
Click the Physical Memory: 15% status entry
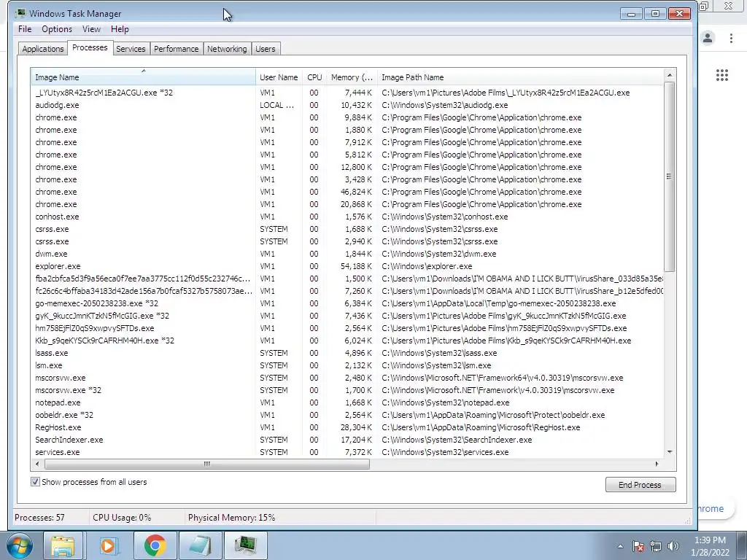tap(231, 518)
